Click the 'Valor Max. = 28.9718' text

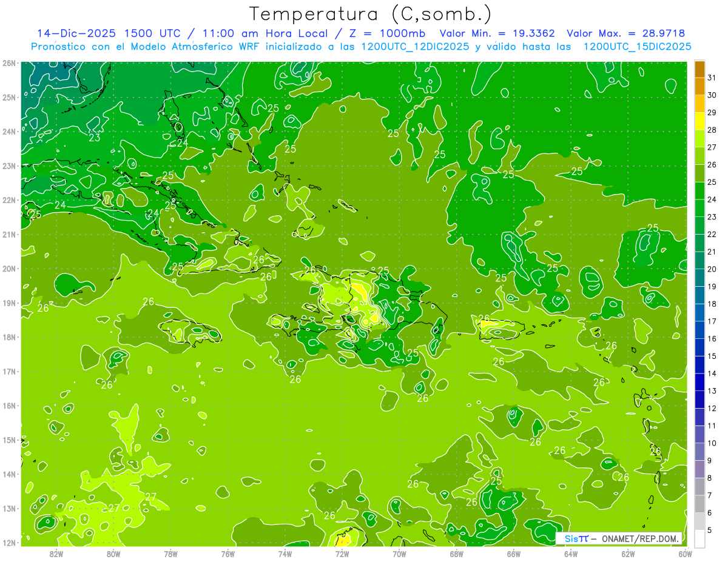point(625,33)
